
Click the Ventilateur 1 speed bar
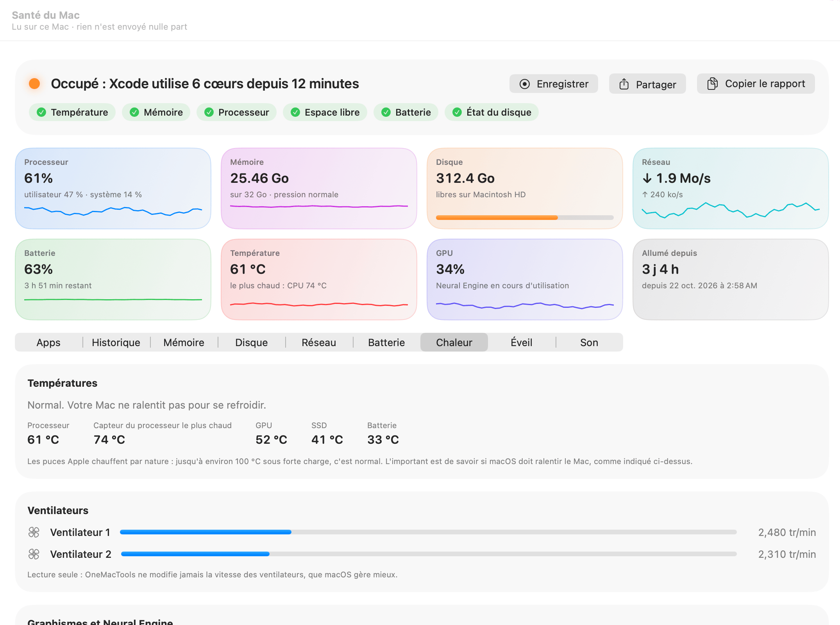[x=428, y=532]
